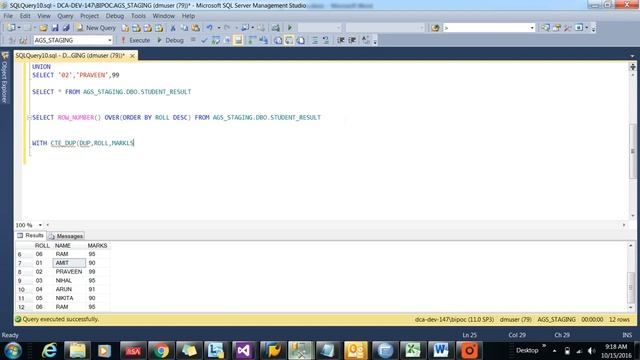Open the Window menu
640x360 pixels.
click(x=164, y=16)
